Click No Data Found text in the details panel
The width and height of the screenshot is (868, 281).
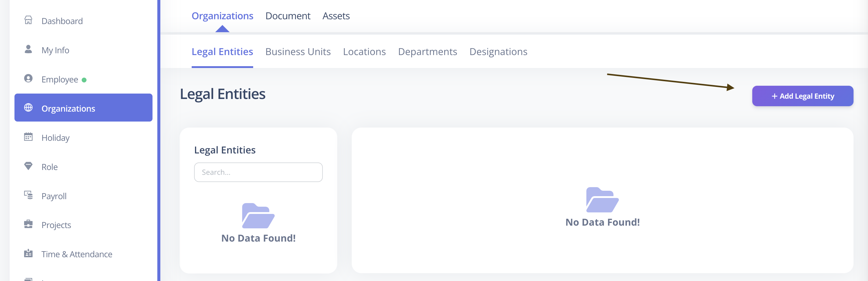coord(602,222)
